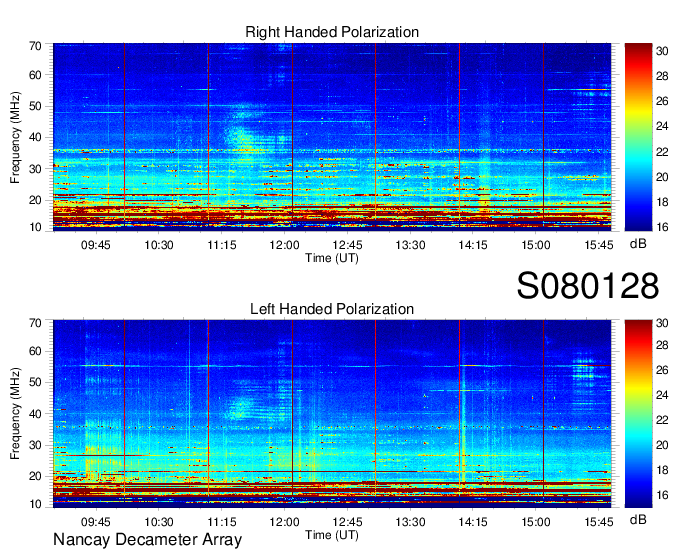Click the 22 dB label on bottom colorbar
Image resolution: width=680 pixels, height=552 pixels.
click(662, 420)
